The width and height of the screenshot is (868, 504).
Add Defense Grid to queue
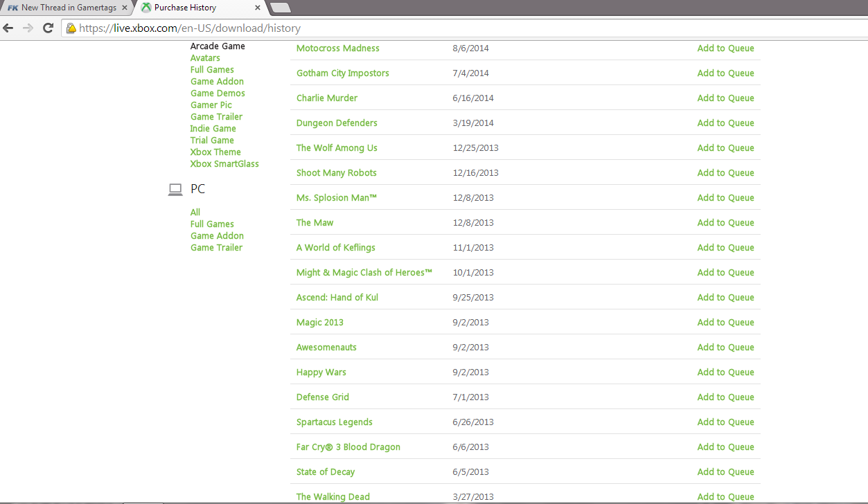pyautogui.click(x=725, y=397)
